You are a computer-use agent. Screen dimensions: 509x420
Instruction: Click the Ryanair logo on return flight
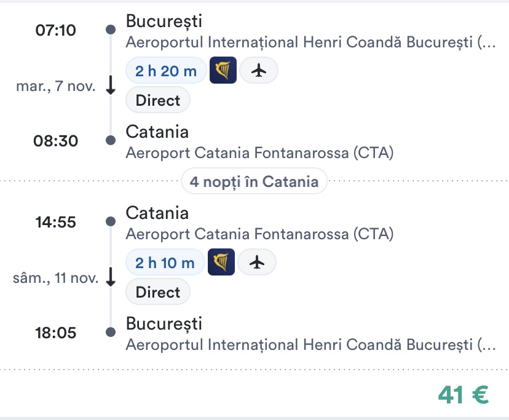pos(221,263)
